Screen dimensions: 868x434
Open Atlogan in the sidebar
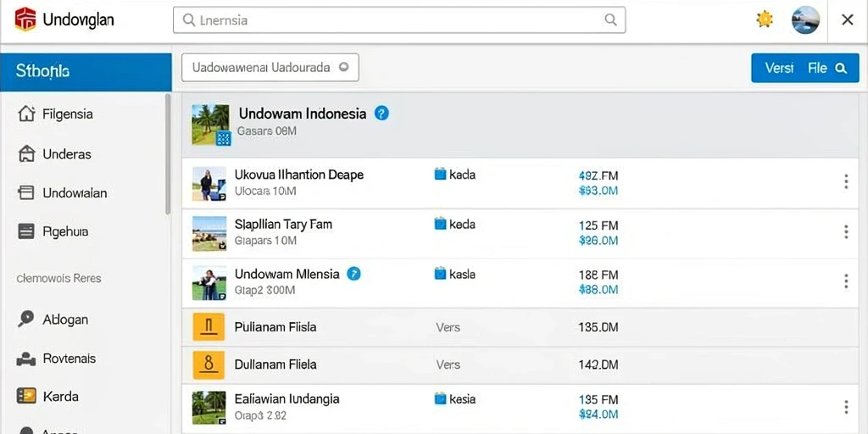click(65, 320)
